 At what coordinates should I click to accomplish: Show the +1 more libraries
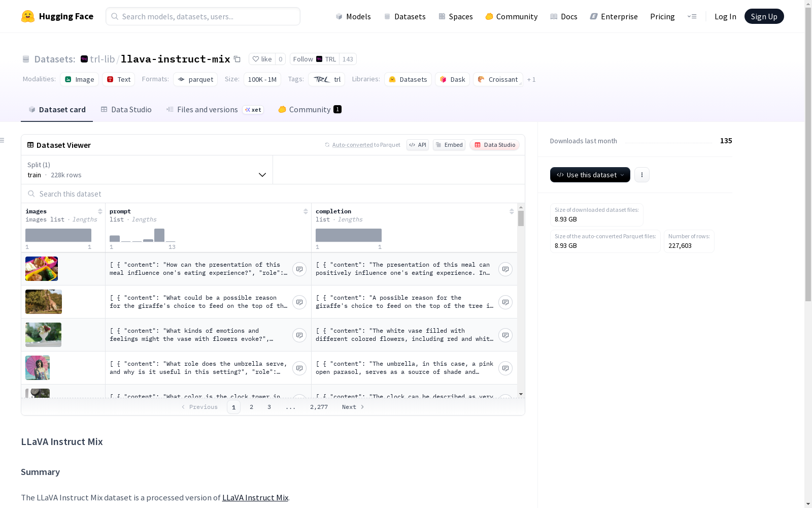(531, 79)
